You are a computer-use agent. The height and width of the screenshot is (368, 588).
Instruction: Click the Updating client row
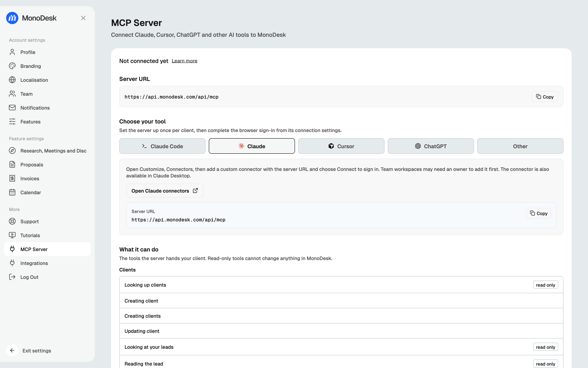pyautogui.click(x=341, y=331)
